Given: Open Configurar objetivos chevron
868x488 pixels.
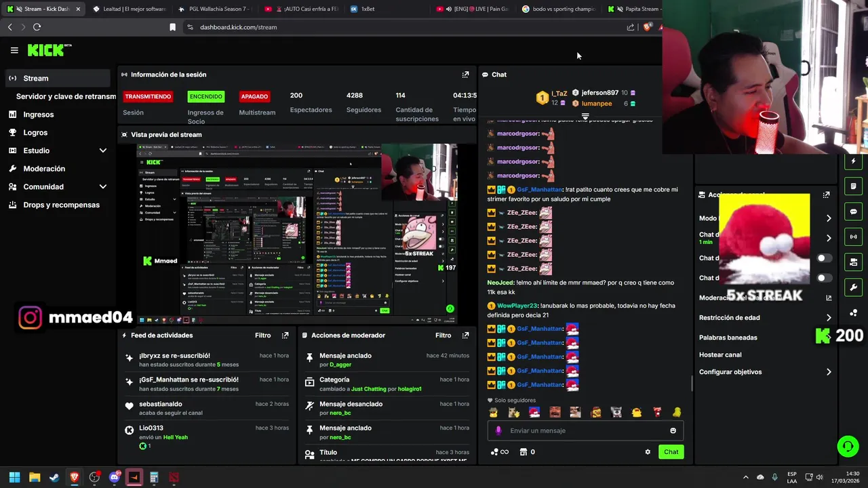Looking at the screenshot, I should coord(829,372).
